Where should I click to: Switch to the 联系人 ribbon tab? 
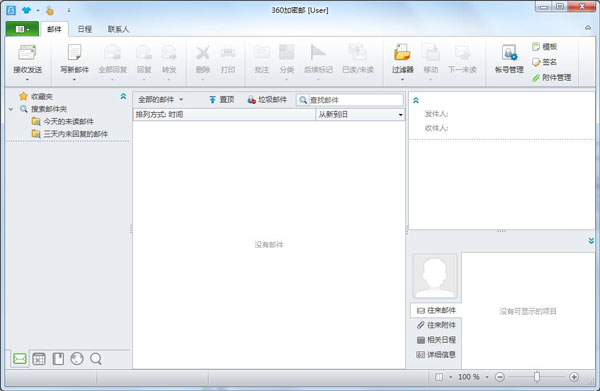point(118,29)
